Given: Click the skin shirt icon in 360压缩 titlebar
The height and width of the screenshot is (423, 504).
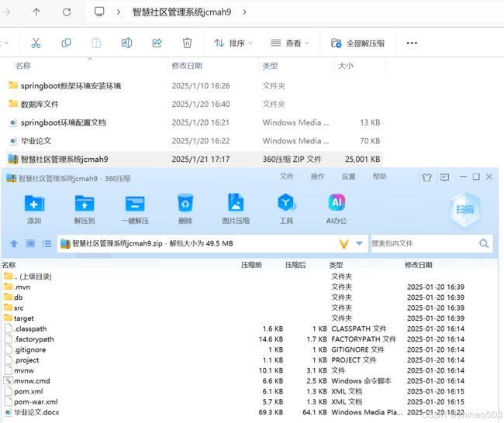Looking at the screenshot, I should click(x=426, y=177).
